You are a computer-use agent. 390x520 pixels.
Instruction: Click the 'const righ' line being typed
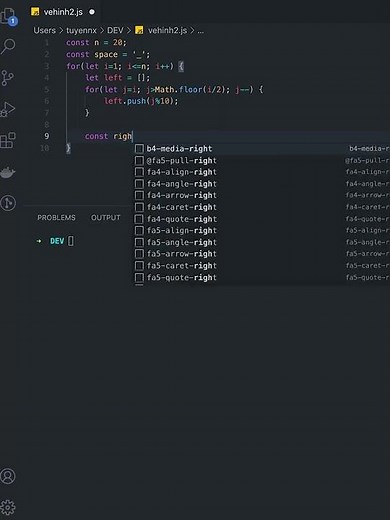pyautogui.click(x=108, y=136)
